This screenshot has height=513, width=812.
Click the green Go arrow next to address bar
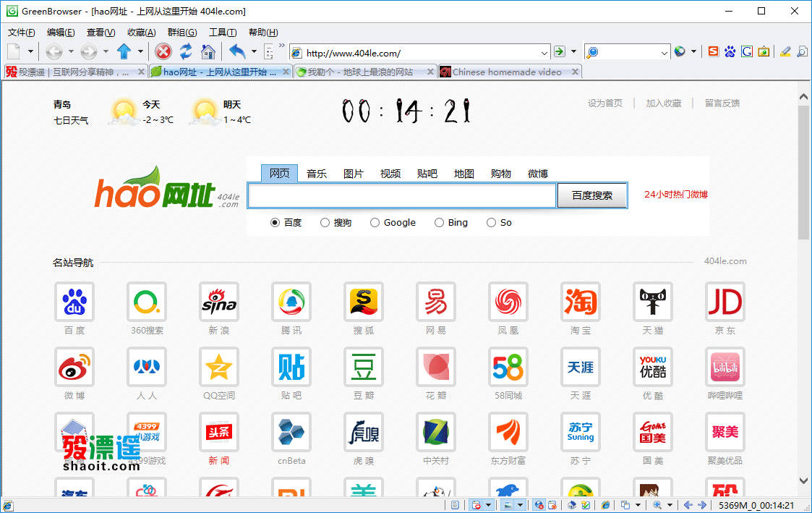559,51
